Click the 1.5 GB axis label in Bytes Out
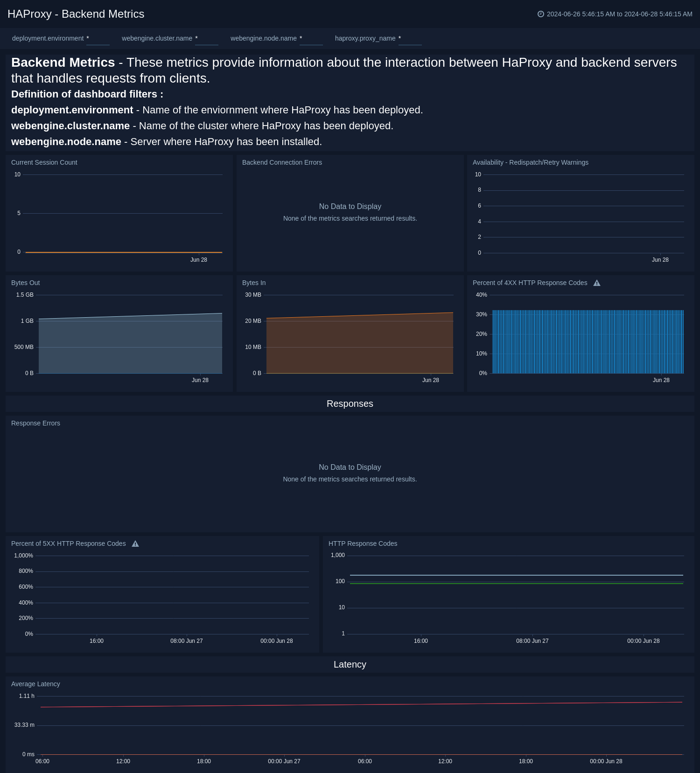 [x=25, y=295]
